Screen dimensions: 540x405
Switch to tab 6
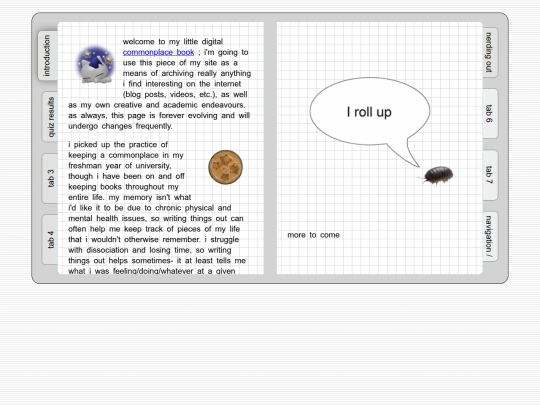[x=490, y=114]
